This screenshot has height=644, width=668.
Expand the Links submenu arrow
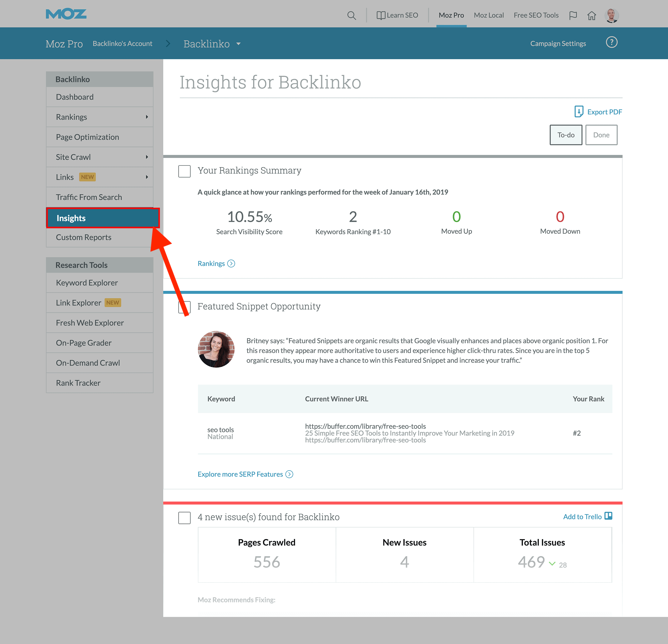(x=147, y=177)
